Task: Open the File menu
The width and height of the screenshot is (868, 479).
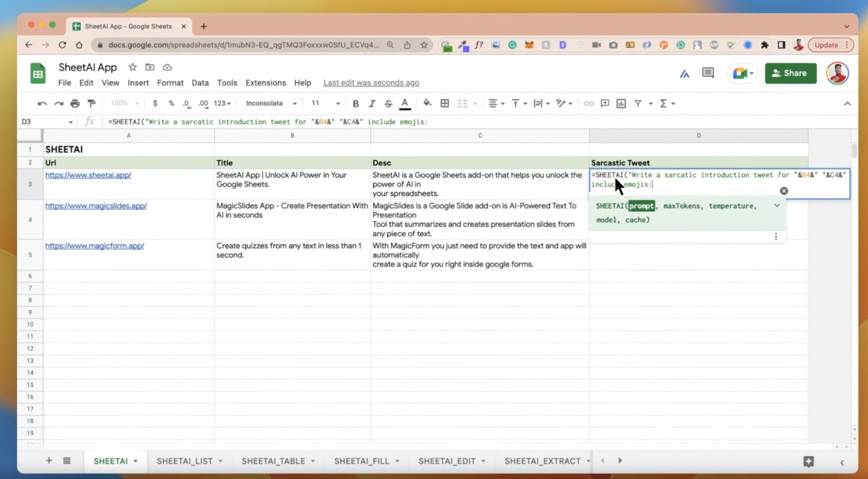Action: tap(64, 83)
